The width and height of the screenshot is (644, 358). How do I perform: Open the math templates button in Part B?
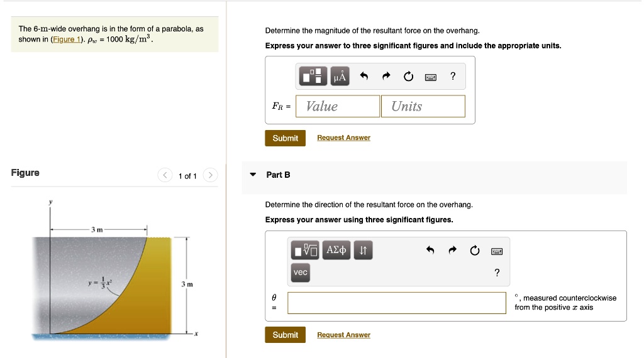click(306, 251)
